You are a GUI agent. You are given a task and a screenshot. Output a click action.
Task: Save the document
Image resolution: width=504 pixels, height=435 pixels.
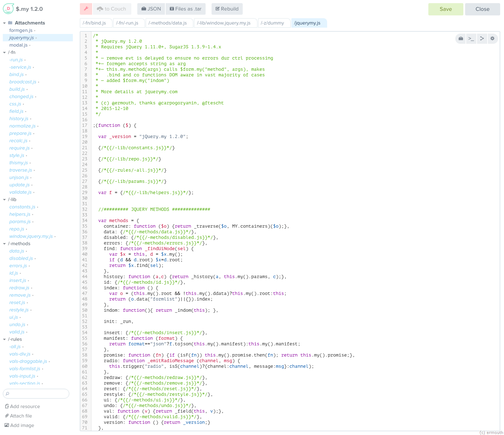[446, 9]
